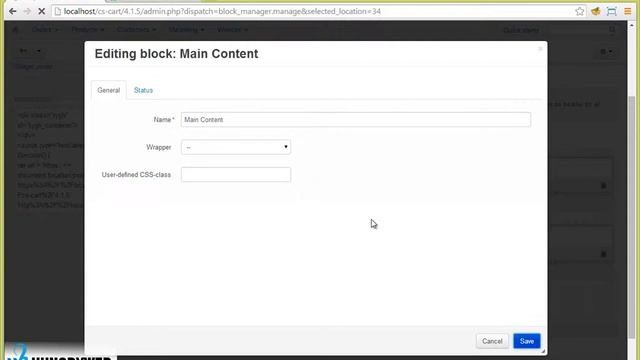Stop page loading with the X button
640x360 pixels.
[x=41, y=11]
